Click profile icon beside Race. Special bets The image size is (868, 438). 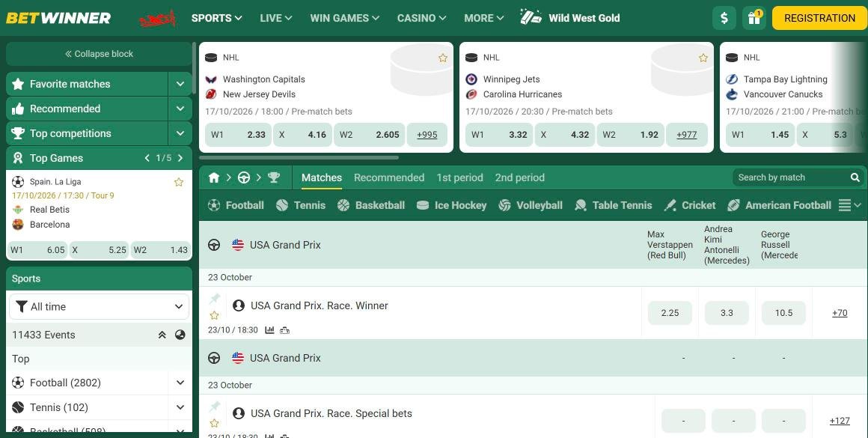239,413
